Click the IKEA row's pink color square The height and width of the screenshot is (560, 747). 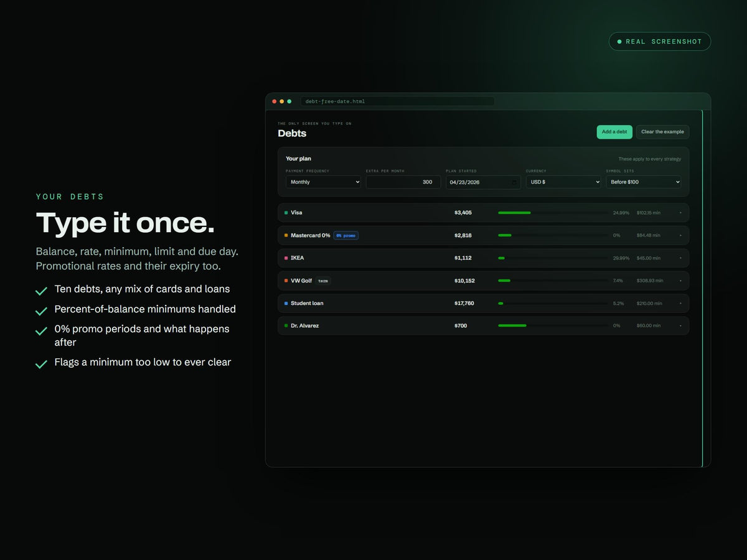tap(286, 258)
